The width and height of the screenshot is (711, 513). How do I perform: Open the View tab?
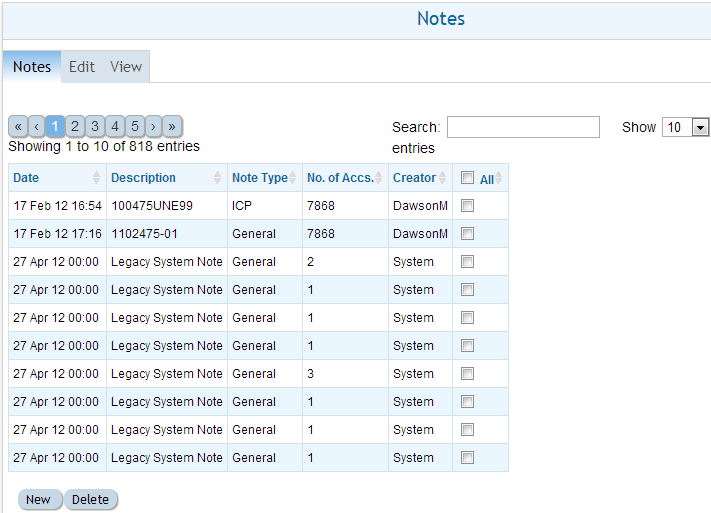pos(126,67)
